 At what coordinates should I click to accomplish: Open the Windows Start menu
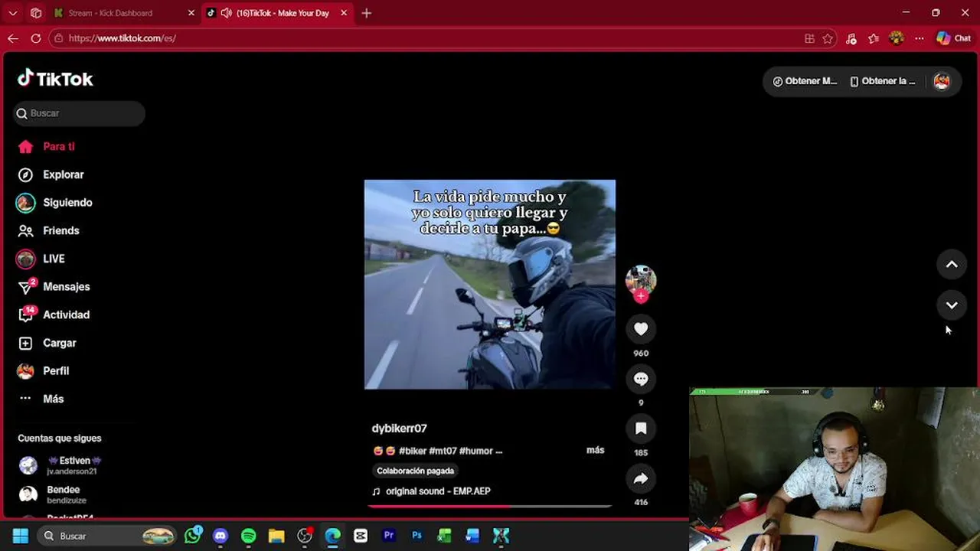(x=21, y=536)
